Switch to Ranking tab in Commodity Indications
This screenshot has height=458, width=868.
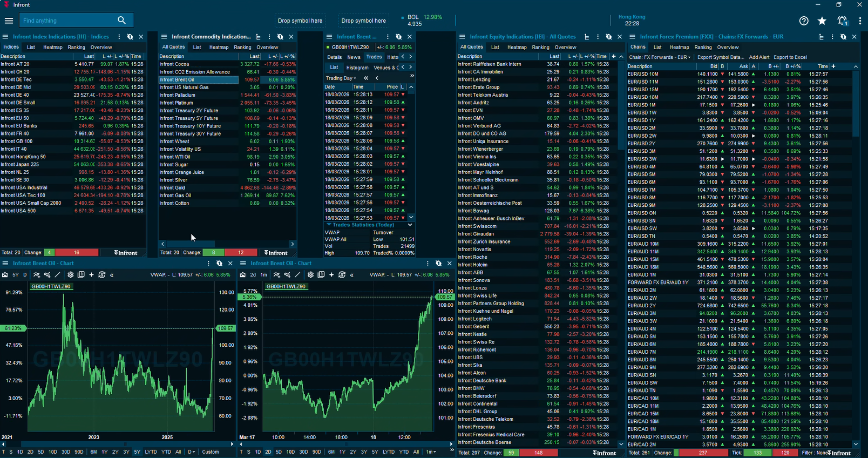click(242, 47)
